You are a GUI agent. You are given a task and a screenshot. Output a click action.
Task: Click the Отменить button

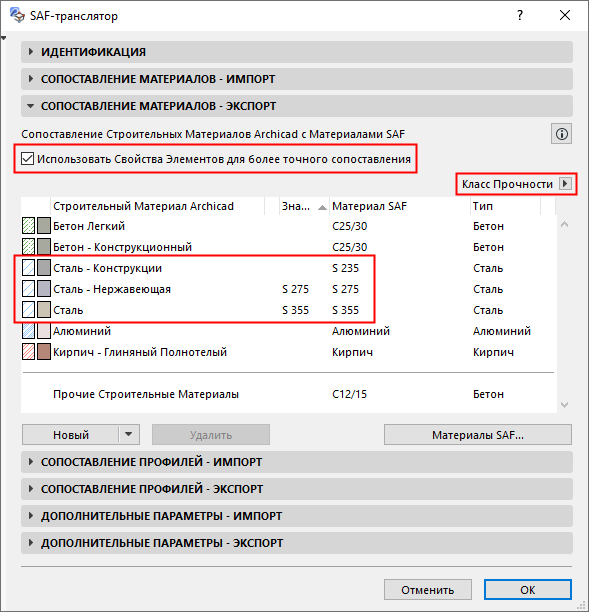pyautogui.click(x=428, y=589)
